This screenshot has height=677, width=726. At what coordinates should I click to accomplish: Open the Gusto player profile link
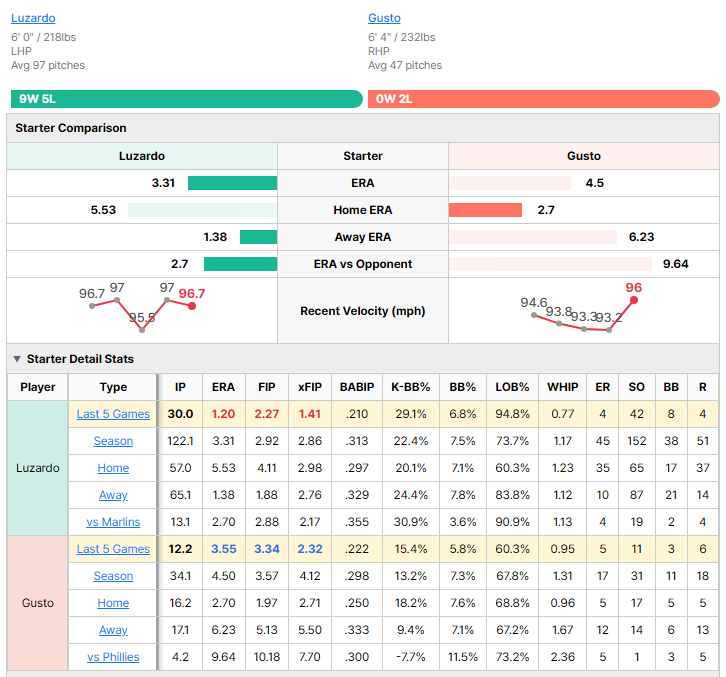pyautogui.click(x=384, y=18)
